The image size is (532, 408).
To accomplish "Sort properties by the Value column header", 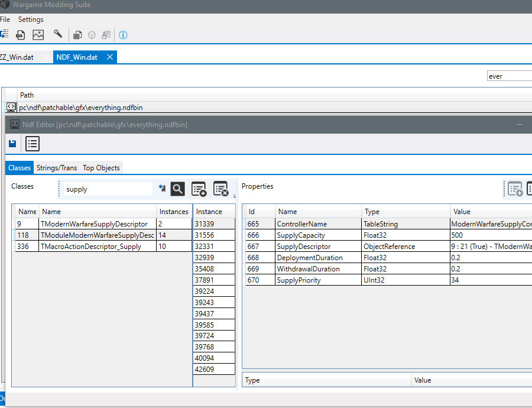I will [491, 212].
